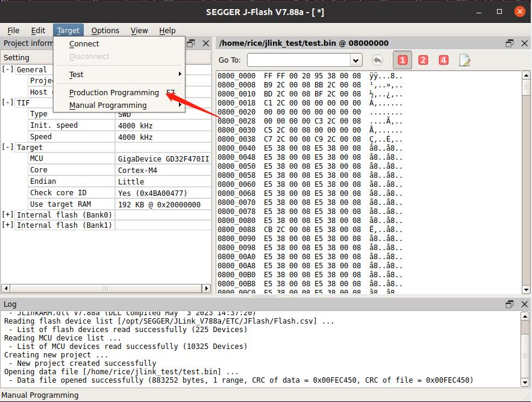Screen dimensions: 532x402
Task: Click hex view scrollbar down arrow
Action: (x=526, y=290)
